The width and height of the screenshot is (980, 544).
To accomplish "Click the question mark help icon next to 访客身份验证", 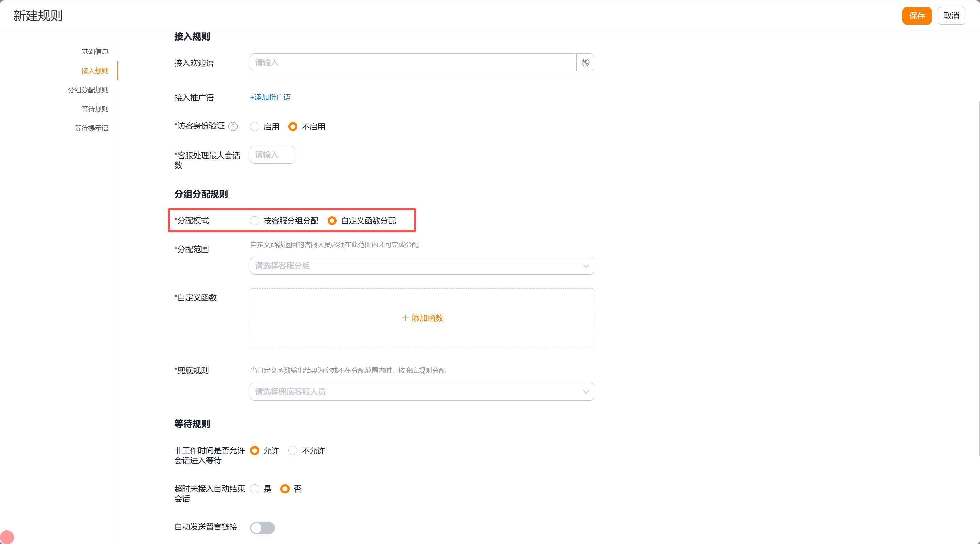I will 233,126.
